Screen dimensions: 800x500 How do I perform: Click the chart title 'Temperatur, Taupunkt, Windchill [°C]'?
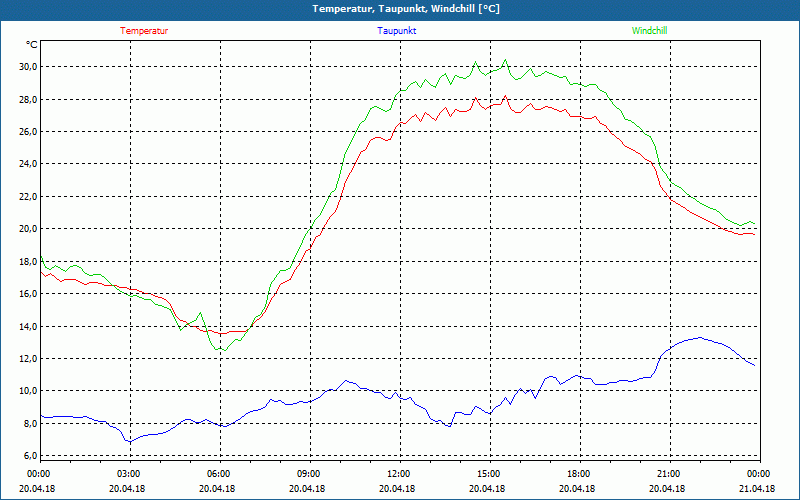[406, 9]
